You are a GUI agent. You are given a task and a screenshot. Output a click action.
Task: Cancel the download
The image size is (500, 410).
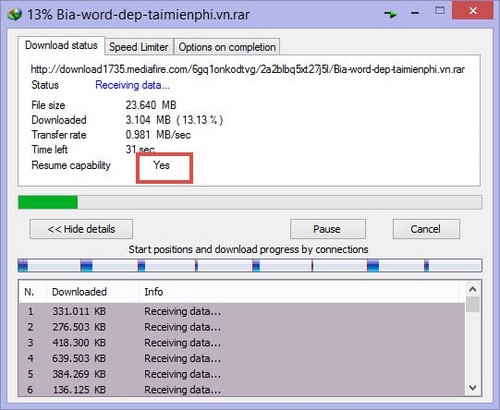pos(426,229)
